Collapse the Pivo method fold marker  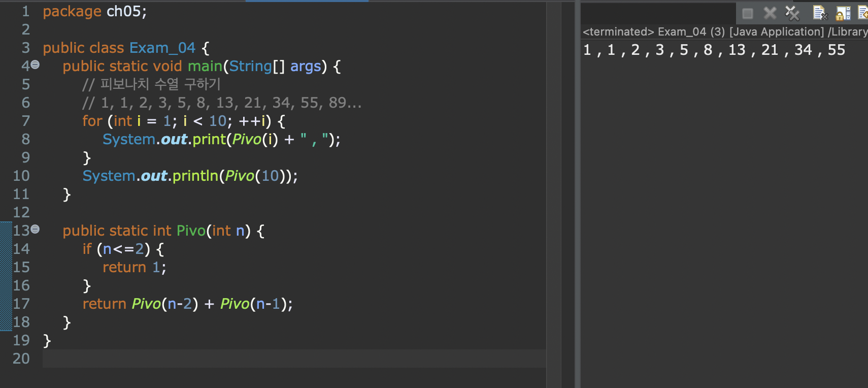tap(35, 229)
